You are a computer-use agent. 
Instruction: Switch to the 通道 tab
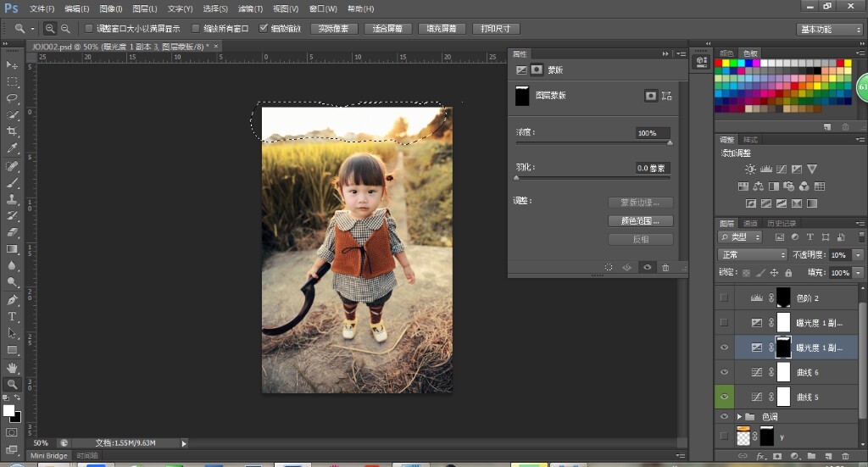pos(750,223)
